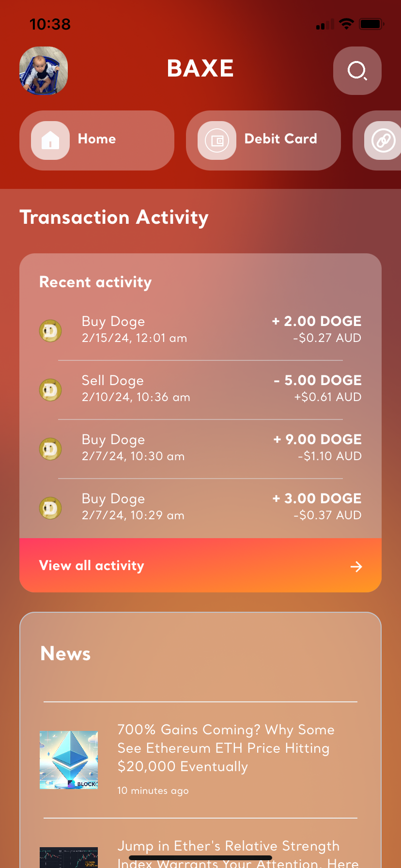Switch to the Home tab
401x868 pixels.
97,139
